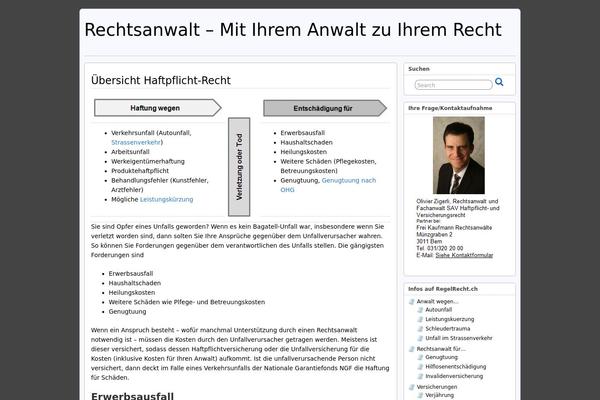
Task: Click the Suchen widget title
Action: click(419, 69)
